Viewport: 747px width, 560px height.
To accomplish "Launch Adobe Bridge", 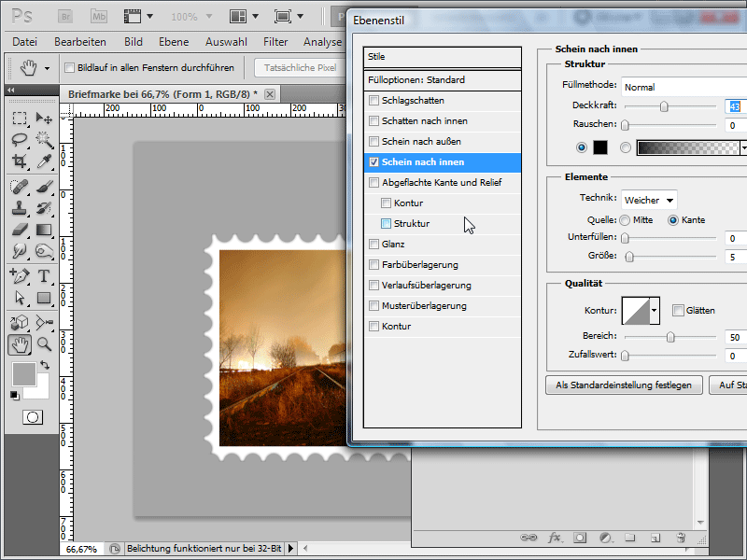I will click(x=65, y=17).
